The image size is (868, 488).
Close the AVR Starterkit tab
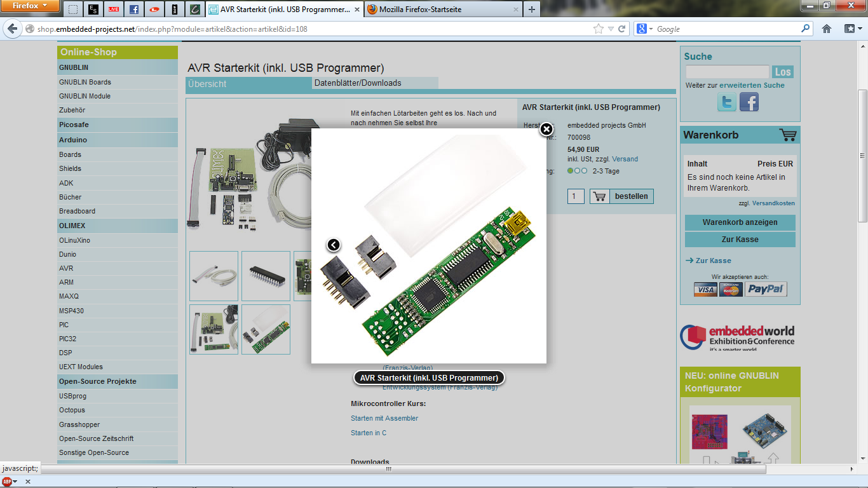356,10
